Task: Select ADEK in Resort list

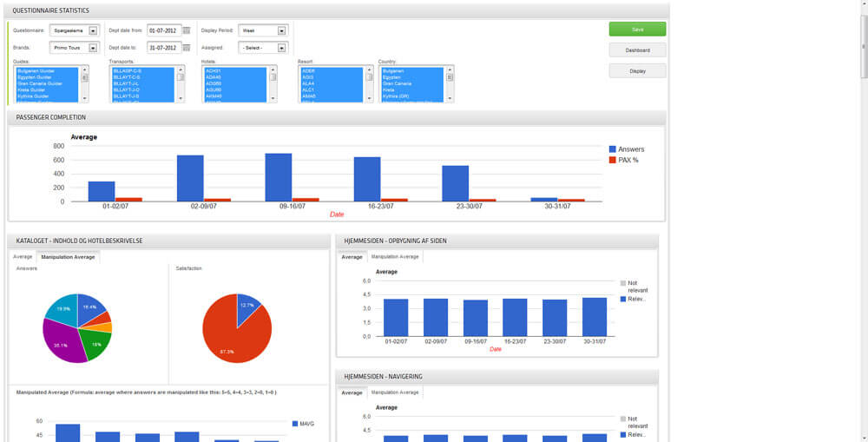Action: click(332, 71)
